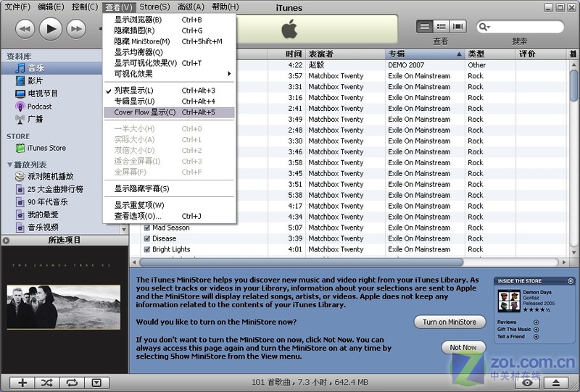
Task: Open 查看选项(O)... menu item
Action: pos(169,217)
